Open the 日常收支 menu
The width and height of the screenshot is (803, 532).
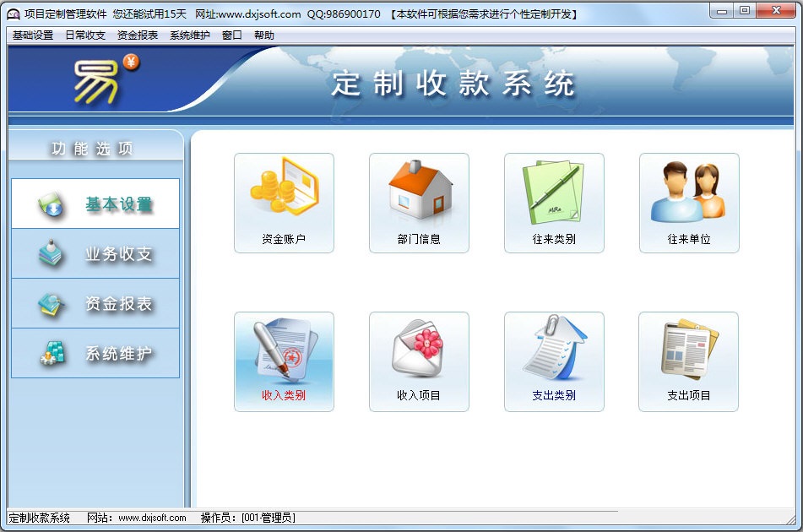click(83, 35)
